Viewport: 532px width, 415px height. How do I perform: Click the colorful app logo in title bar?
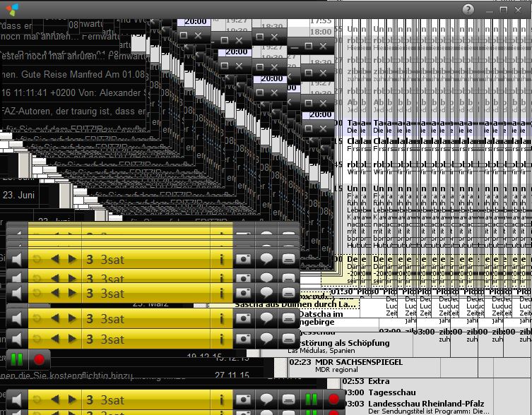click(x=12, y=10)
